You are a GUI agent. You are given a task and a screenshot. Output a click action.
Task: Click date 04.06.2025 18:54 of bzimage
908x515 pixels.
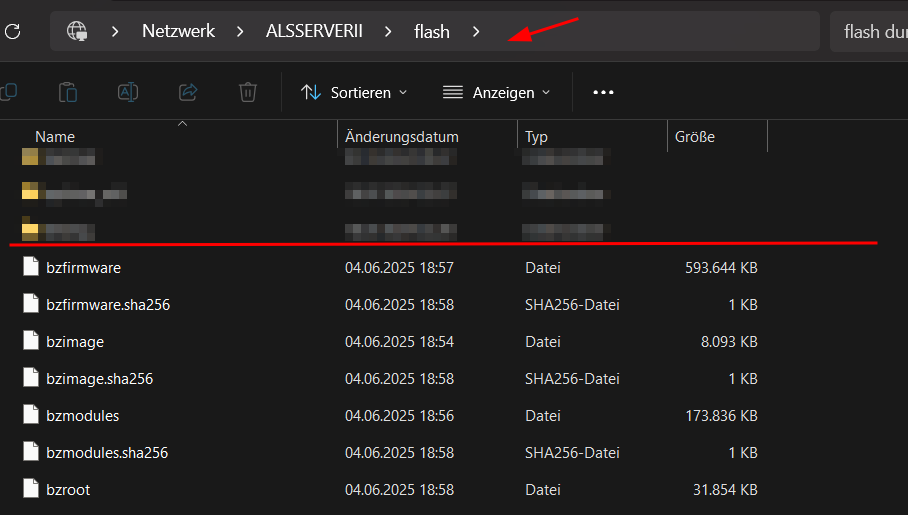point(400,342)
